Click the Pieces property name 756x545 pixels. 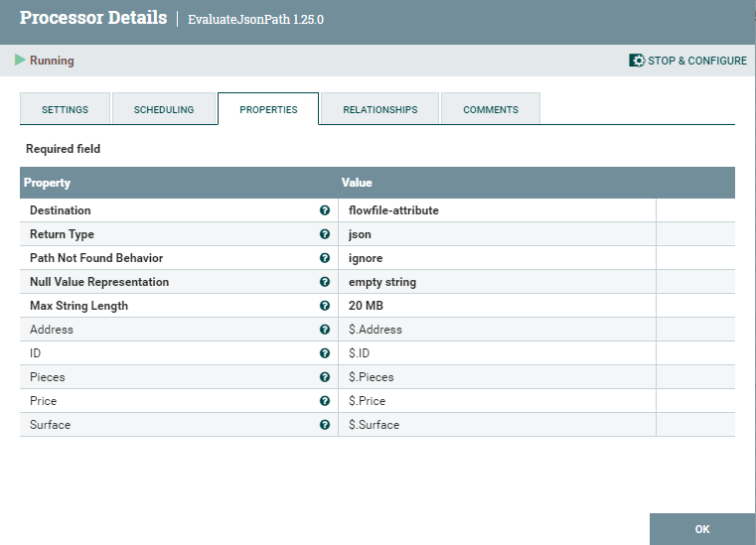coord(48,377)
